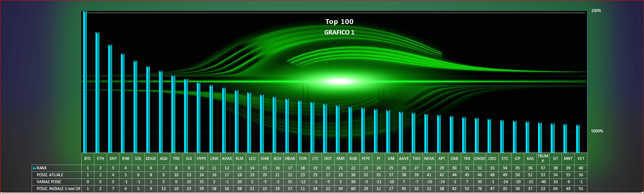
Task: Click initial position value 64 under GT
Action: tap(556, 189)
